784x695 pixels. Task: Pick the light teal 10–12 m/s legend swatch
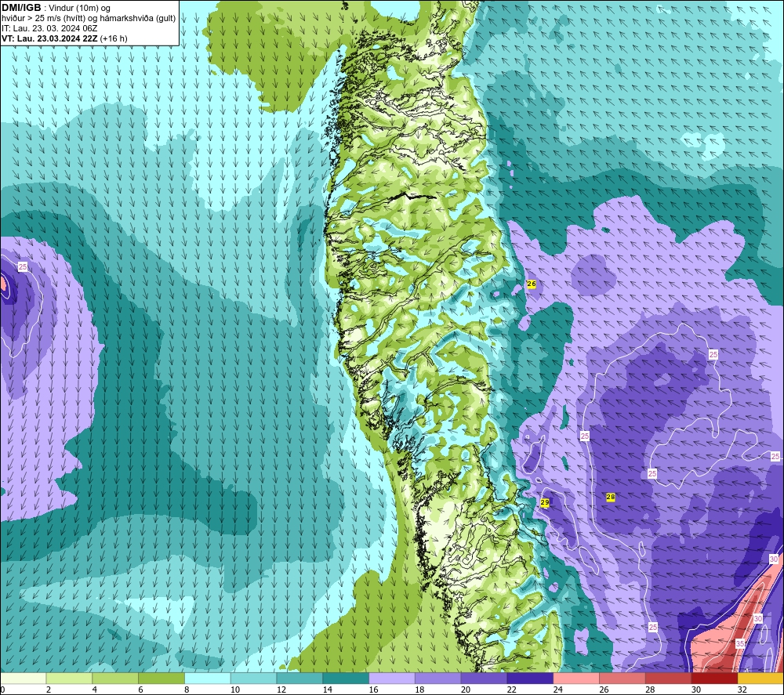tap(253, 678)
